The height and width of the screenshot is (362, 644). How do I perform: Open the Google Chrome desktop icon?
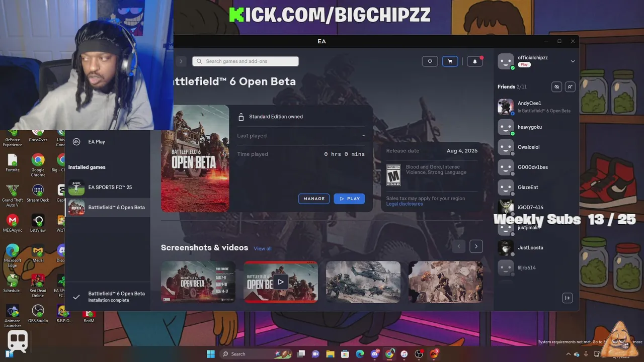tap(38, 165)
